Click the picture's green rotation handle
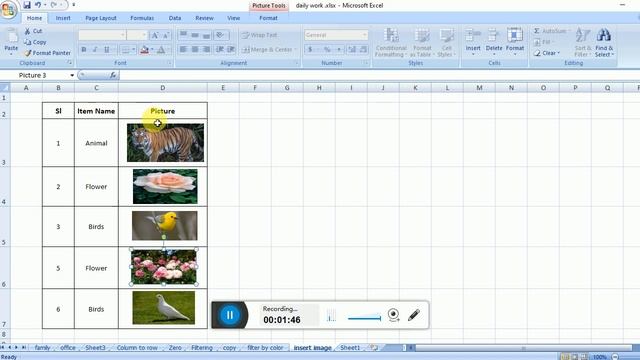The width and height of the screenshot is (640, 360). 164,237
